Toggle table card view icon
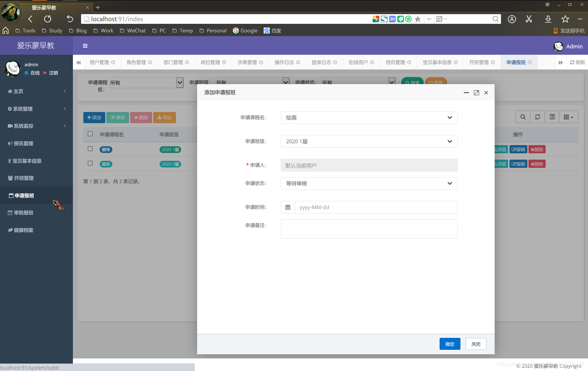 (552, 117)
